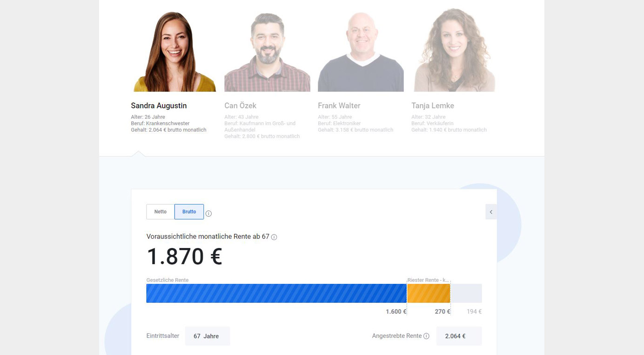
Task: Edit the Angestrebte Rente field 2.064 €
Action: [x=459, y=336]
